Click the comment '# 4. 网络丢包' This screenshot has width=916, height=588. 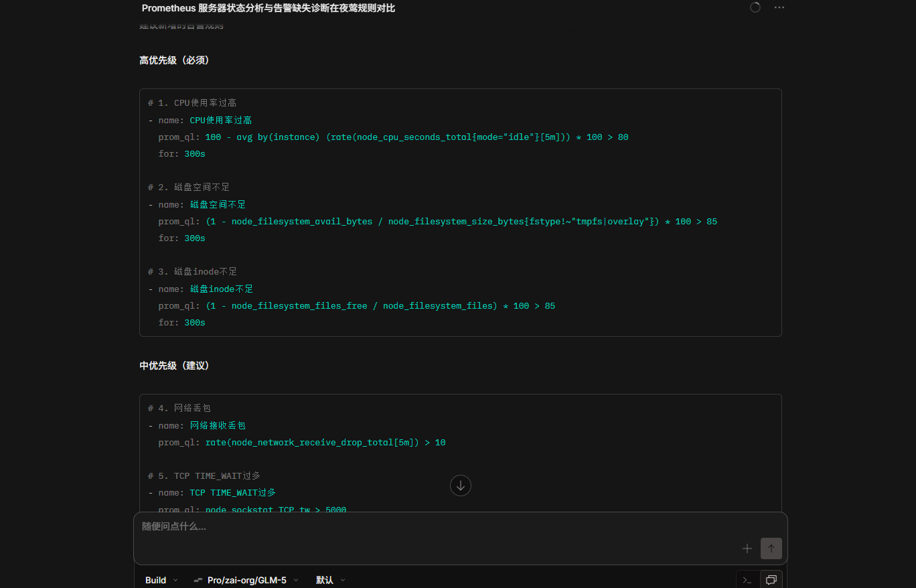click(180, 408)
